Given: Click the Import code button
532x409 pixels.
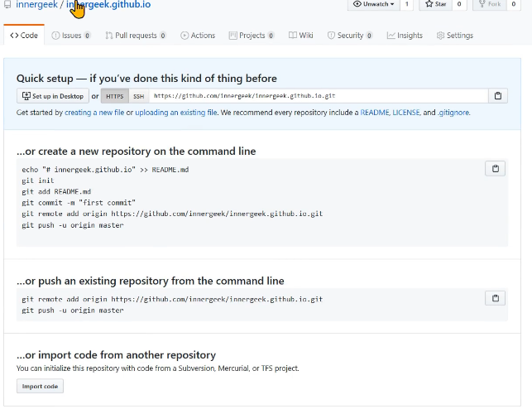Looking at the screenshot, I should click(x=40, y=387).
